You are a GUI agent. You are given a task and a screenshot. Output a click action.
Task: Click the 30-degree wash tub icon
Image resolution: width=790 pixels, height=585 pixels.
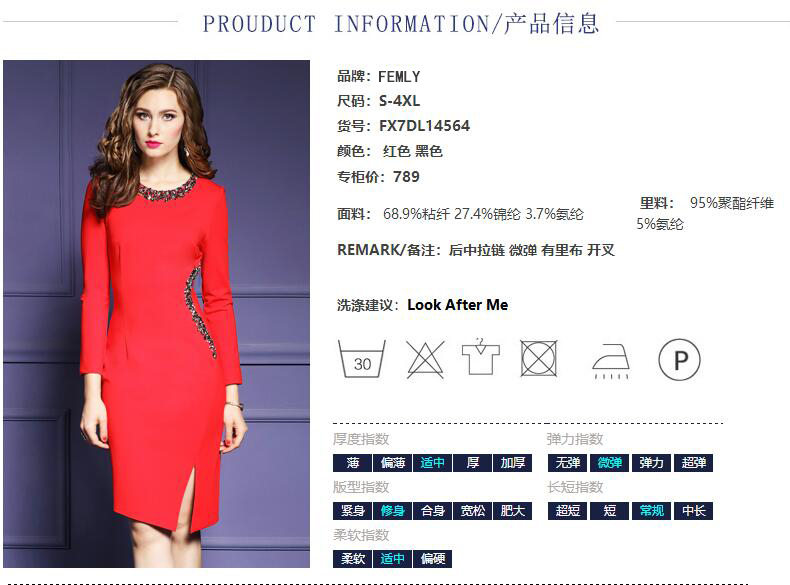pos(362,359)
